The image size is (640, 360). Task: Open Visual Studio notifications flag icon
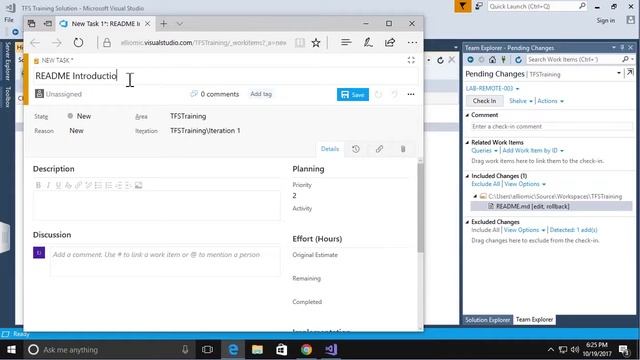coord(462,6)
